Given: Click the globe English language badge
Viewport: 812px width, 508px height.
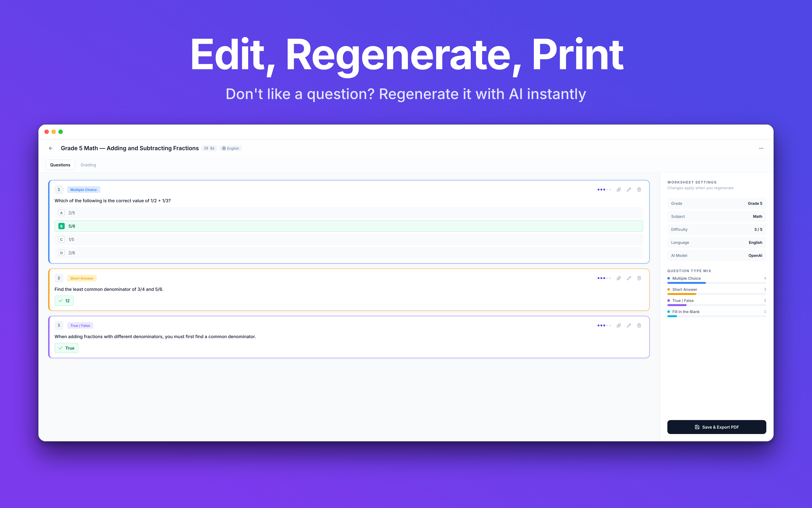Looking at the screenshot, I should 230,148.
